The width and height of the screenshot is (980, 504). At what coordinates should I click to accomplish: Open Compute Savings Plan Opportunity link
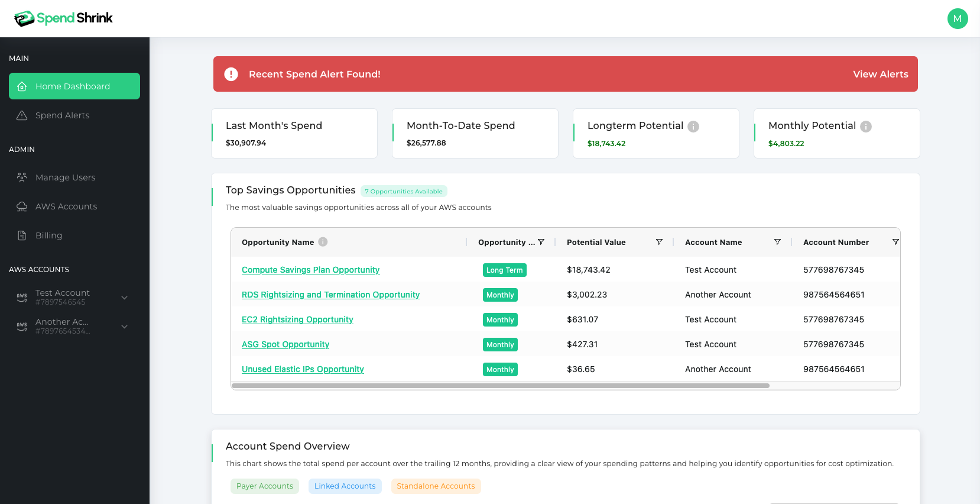tap(310, 270)
